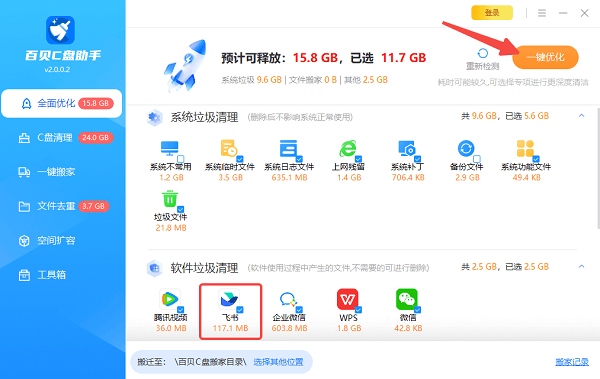Collapse the 软件垃圾清理 section chevron
Screen dimensions: 600x379
pyautogui.click(x=582, y=266)
